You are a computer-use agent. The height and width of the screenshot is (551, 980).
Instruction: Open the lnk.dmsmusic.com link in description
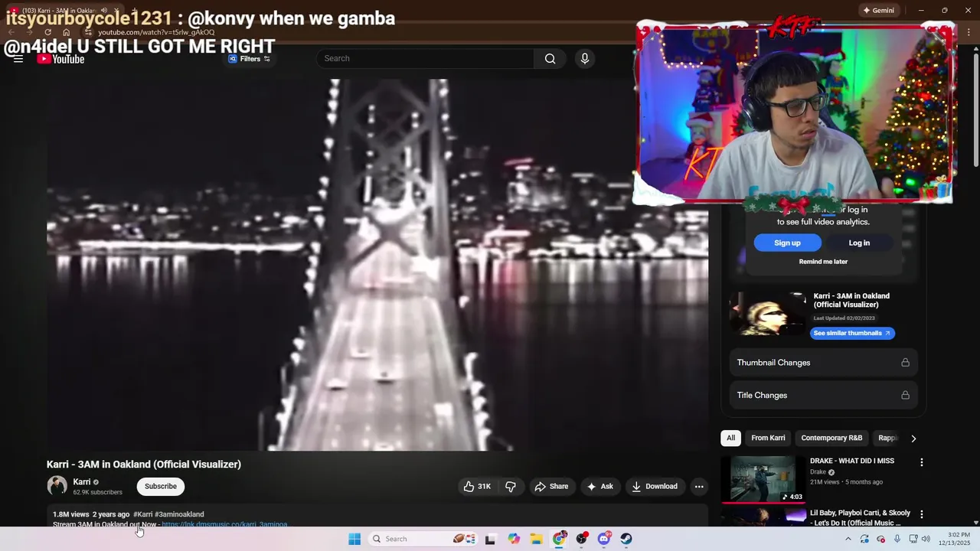click(x=224, y=524)
